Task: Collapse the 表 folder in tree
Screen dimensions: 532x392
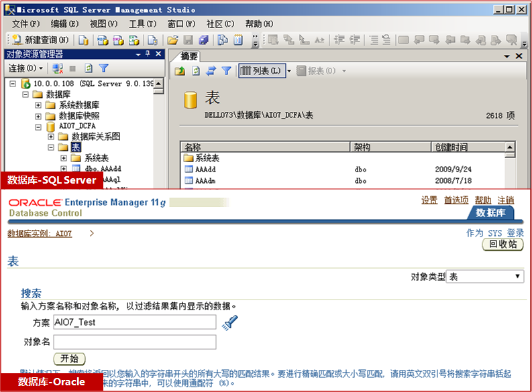Action: point(51,147)
